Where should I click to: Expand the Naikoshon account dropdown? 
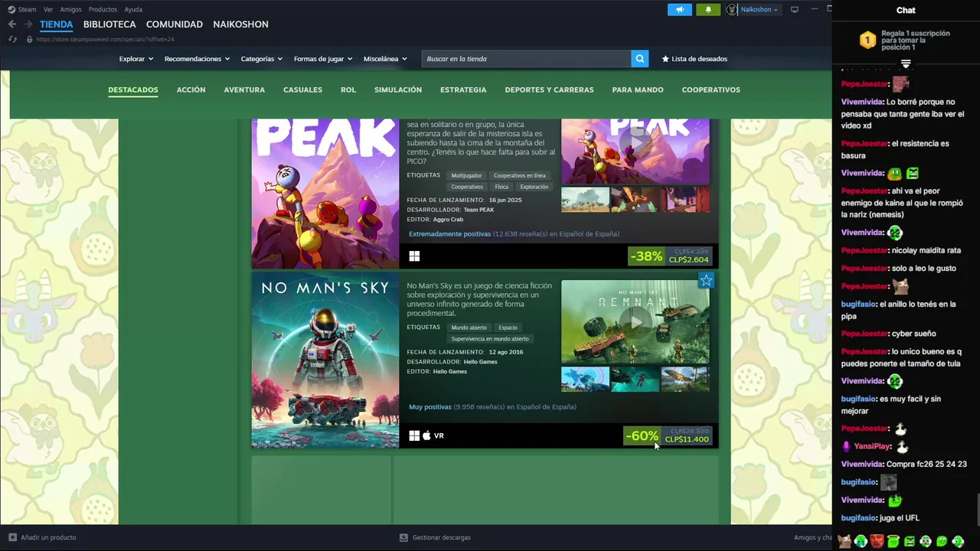[x=759, y=9]
